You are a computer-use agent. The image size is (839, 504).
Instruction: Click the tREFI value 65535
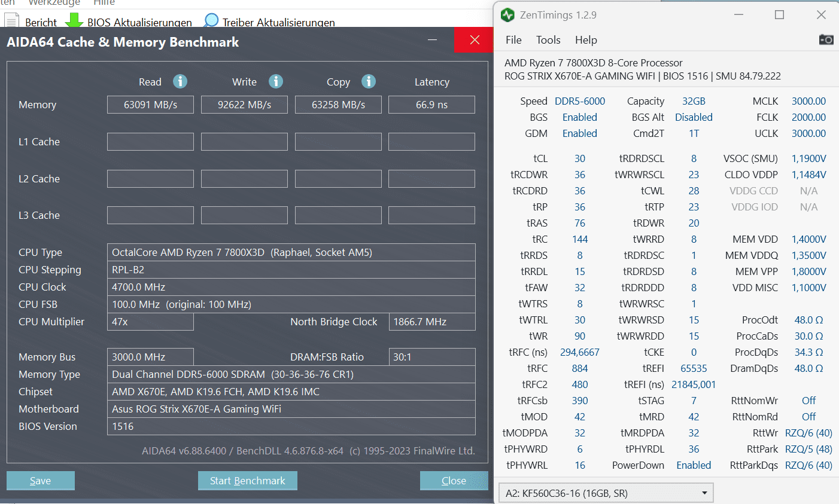tap(694, 368)
